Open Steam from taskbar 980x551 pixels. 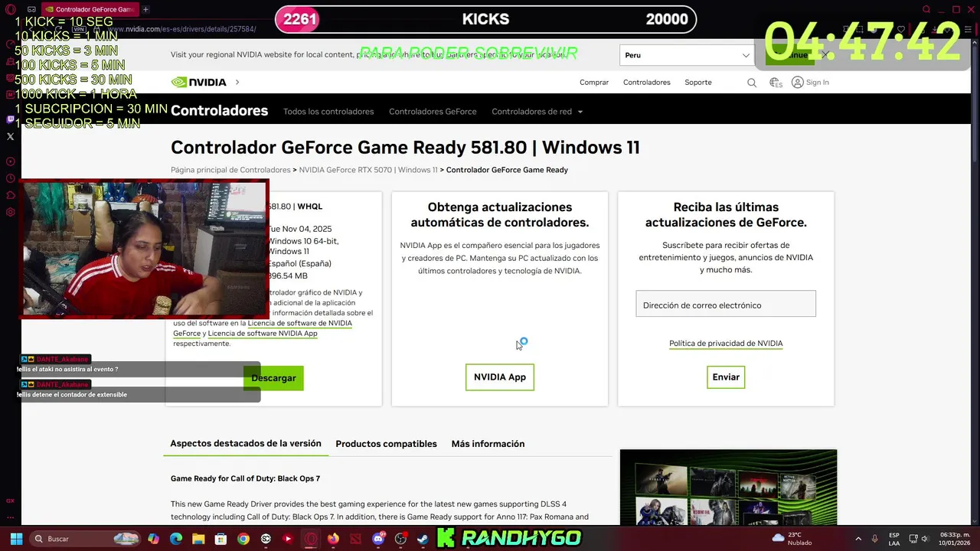[x=423, y=539]
